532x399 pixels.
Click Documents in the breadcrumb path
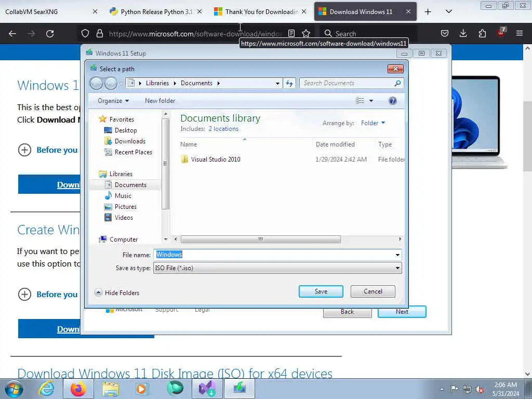(x=196, y=83)
